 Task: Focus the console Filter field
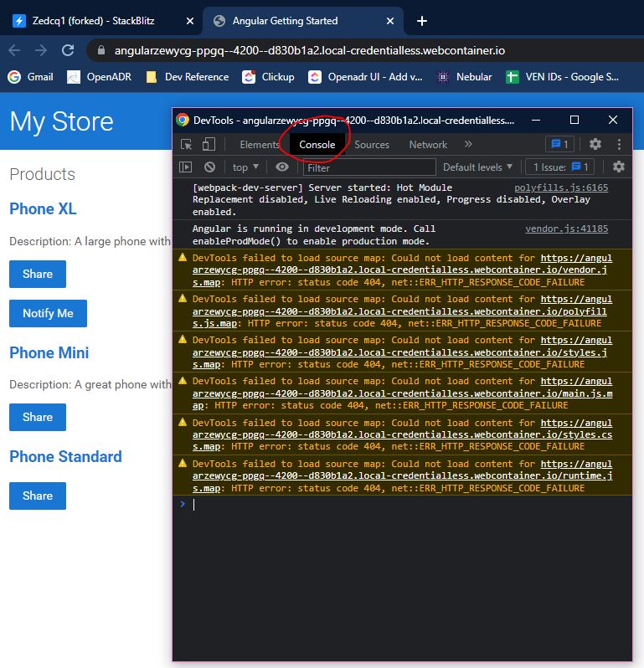[x=369, y=167]
